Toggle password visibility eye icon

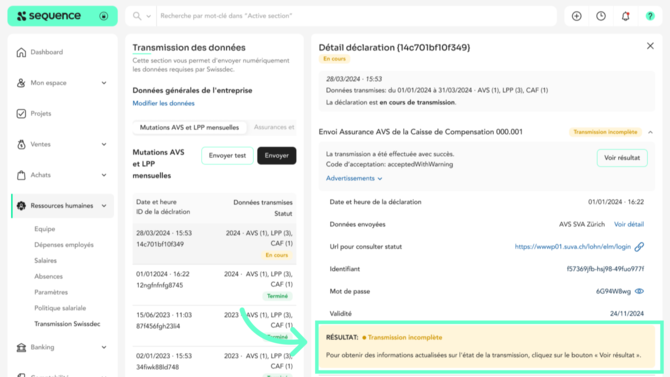[x=639, y=291]
